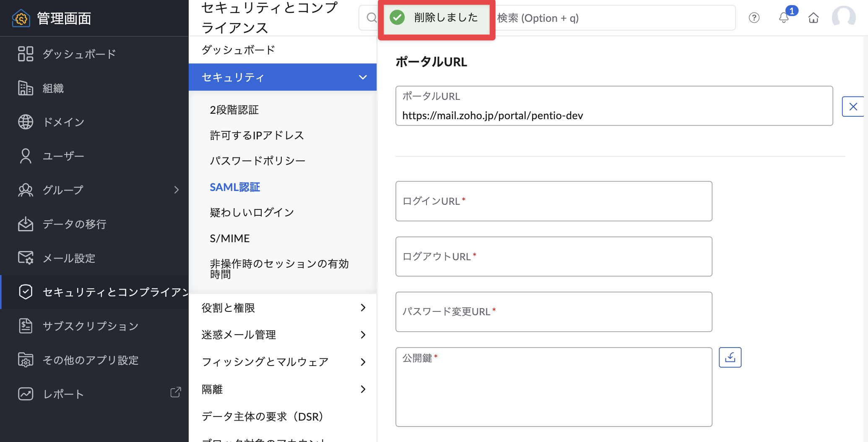
Task: Select SAML認証 menu item
Action: coord(235,187)
